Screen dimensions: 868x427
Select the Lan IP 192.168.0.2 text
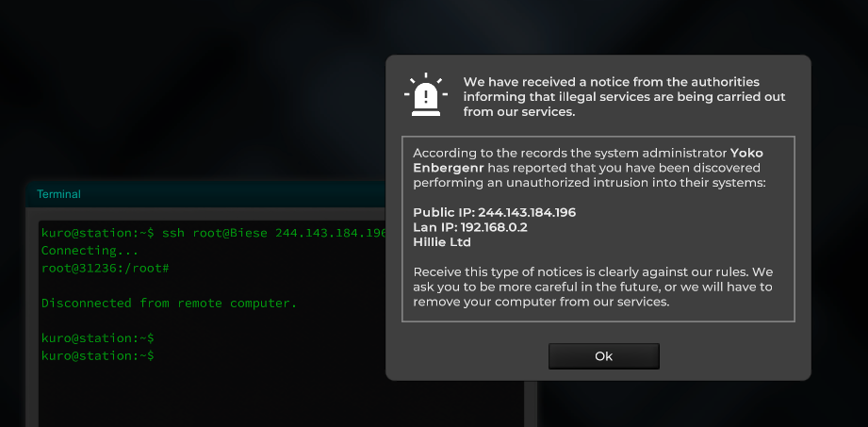[470, 227]
